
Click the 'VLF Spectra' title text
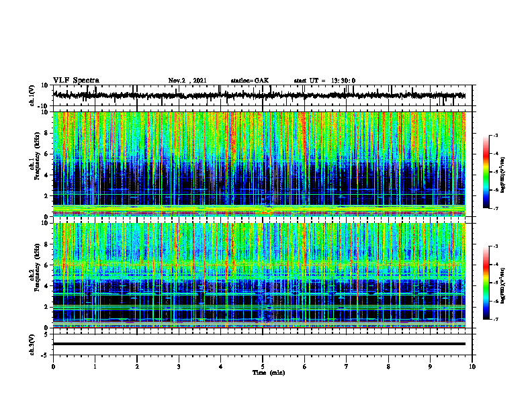click(x=76, y=81)
